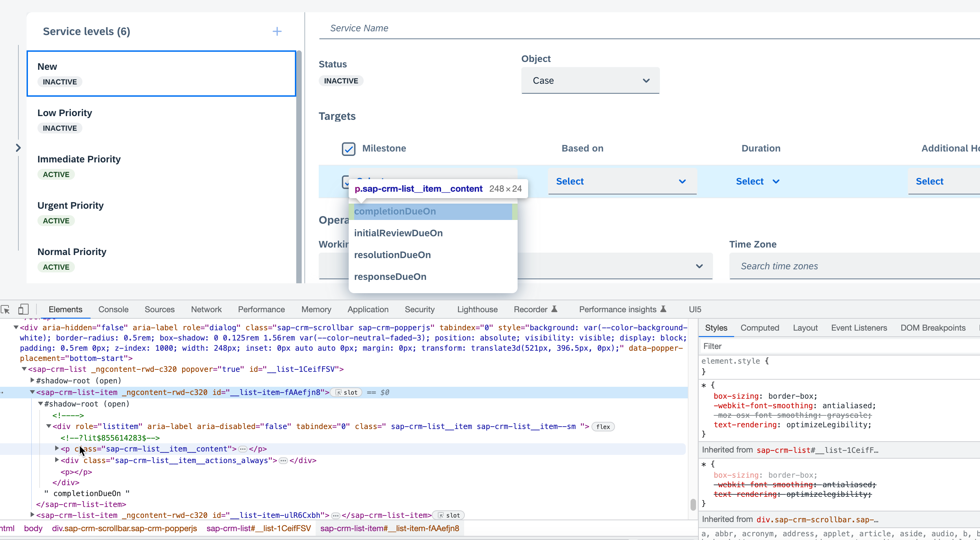This screenshot has width=980, height=540.
Task: Expand collapsed ellipsis in p.sap-crm-list__item__content
Action: (x=242, y=449)
